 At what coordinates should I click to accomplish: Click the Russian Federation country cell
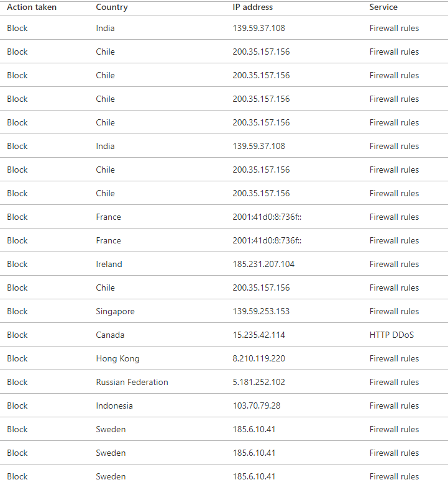point(132,382)
